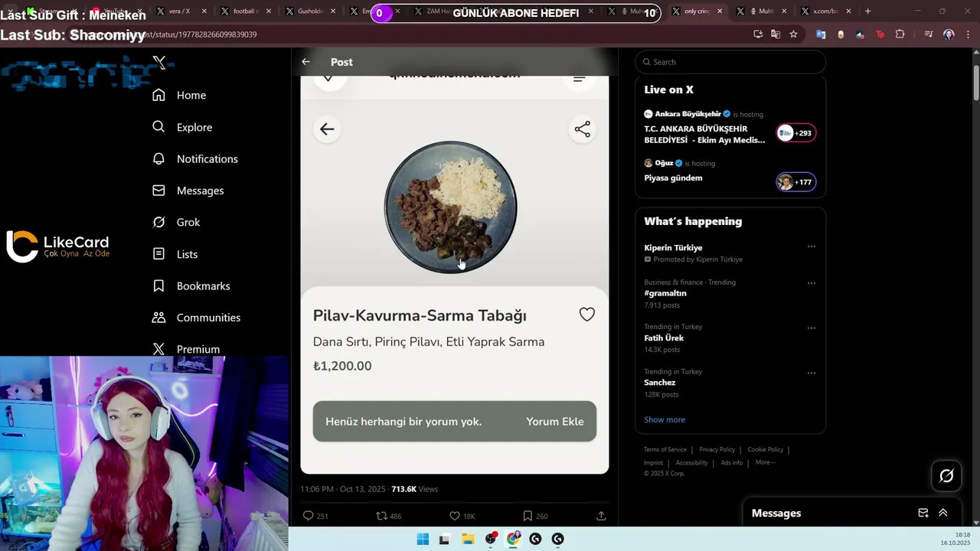Click the food plate image
The width and height of the screenshot is (980, 551).
tap(450, 207)
